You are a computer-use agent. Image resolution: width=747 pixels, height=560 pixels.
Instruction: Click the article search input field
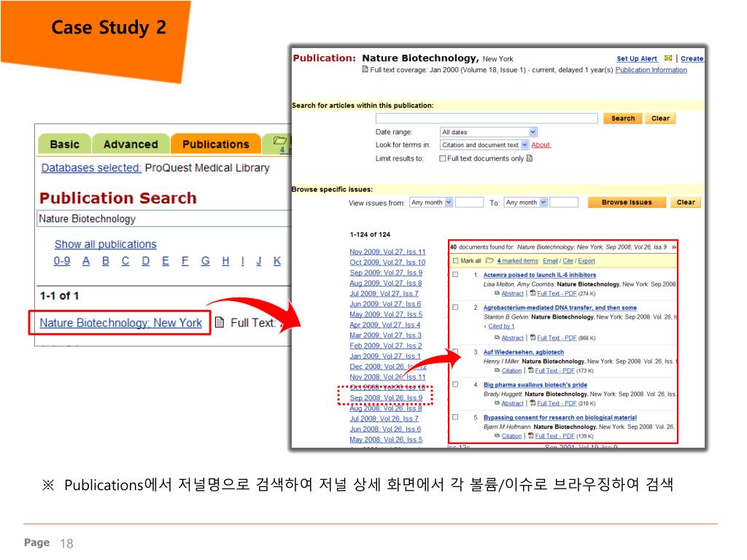pyautogui.click(x=487, y=118)
